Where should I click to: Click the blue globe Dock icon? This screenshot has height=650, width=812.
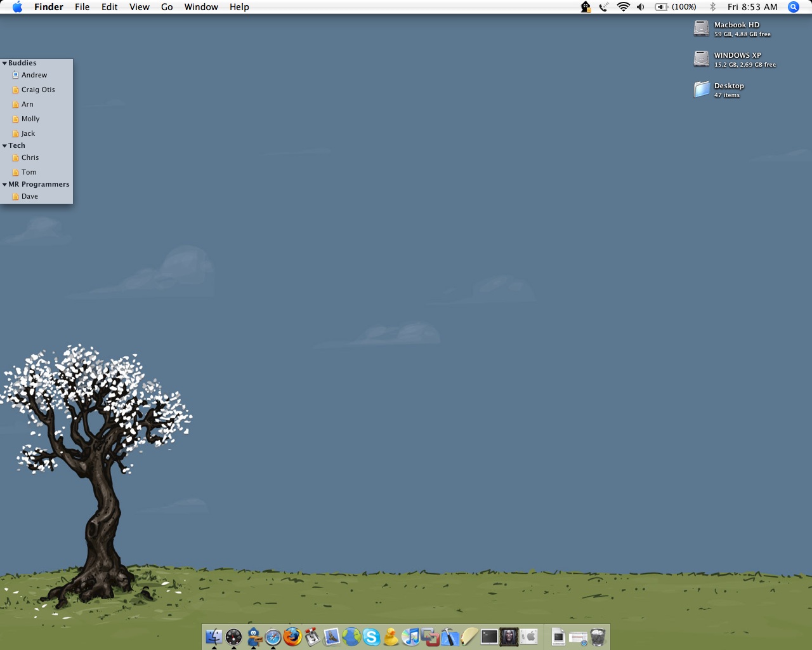tap(351, 636)
